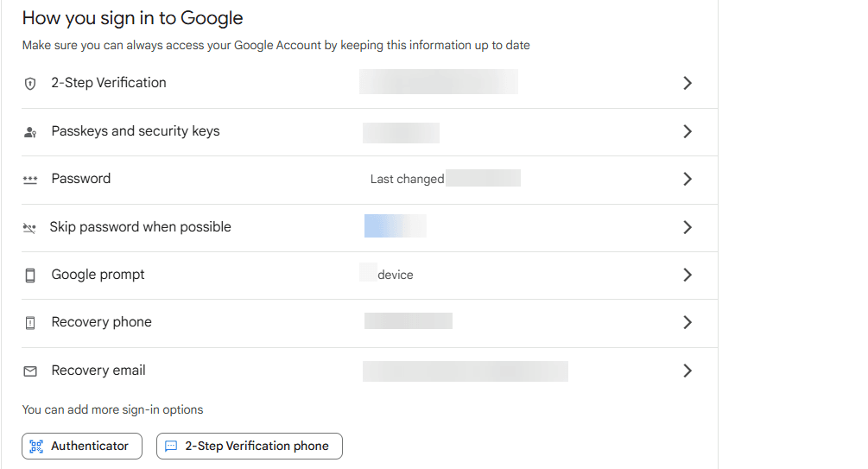The width and height of the screenshot is (868, 469).
Task: Add a 2-Step Verification phone option
Action: [x=249, y=447]
